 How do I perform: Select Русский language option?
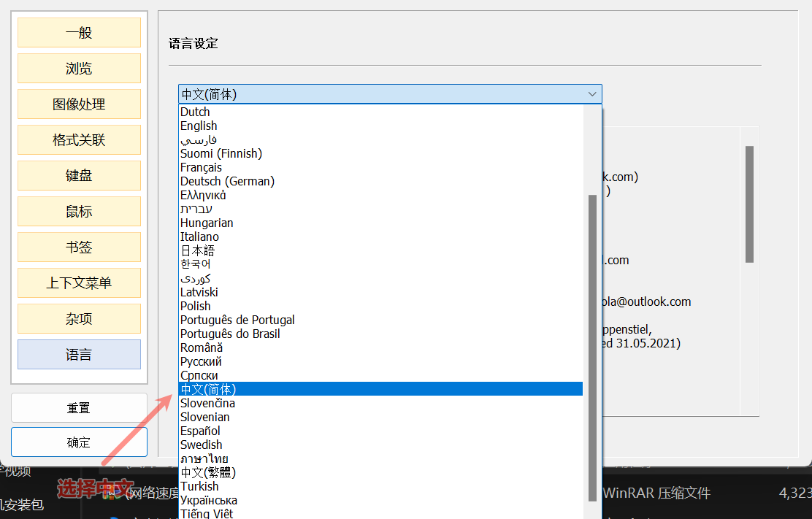tap(201, 361)
